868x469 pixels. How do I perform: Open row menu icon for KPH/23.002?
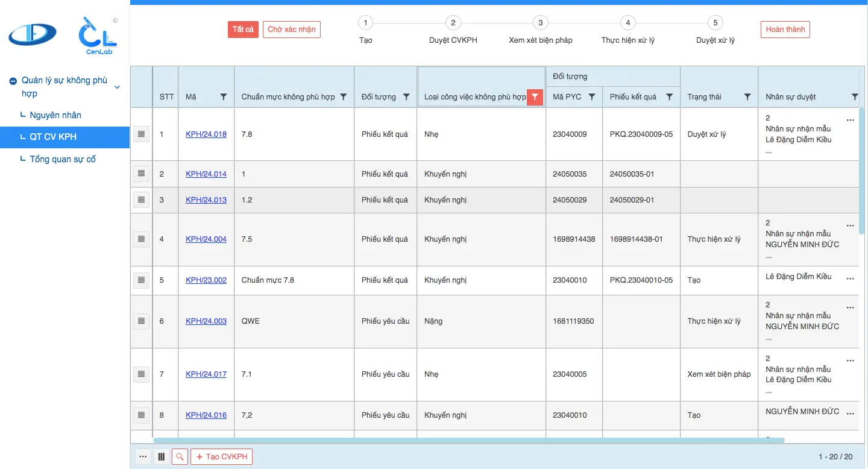click(141, 280)
